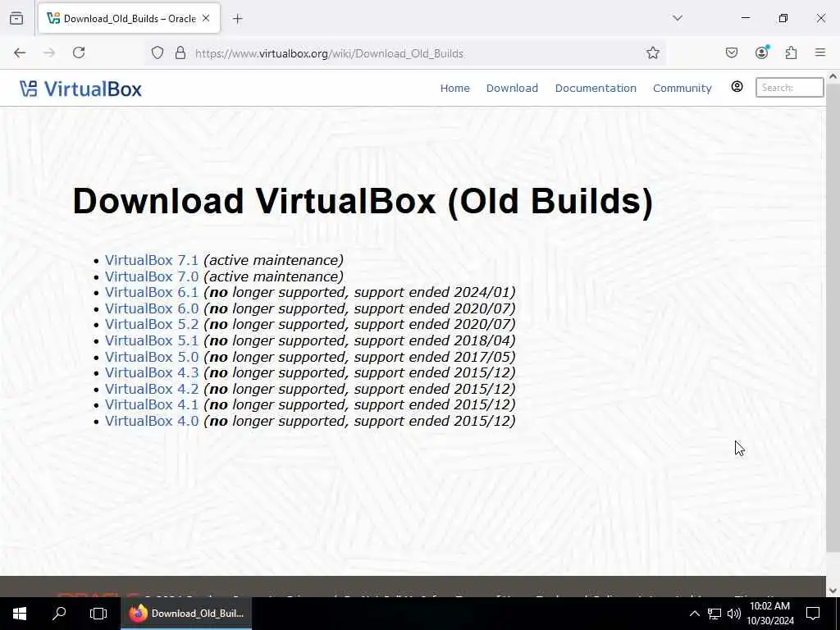This screenshot has height=630, width=840.
Task: Show hidden system tray icons
Action: (694, 614)
